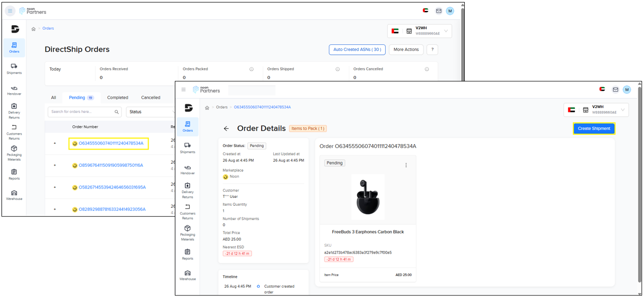Click the "Customer created order" timeline entry
The height and width of the screenshot is (297, 644).
tap(278, 289)
